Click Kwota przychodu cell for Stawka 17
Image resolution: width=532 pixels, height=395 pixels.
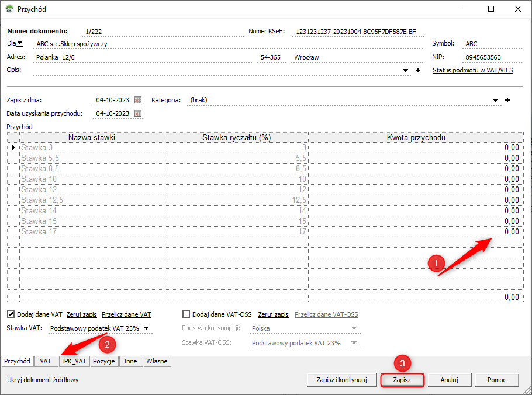tap(416, 231)
